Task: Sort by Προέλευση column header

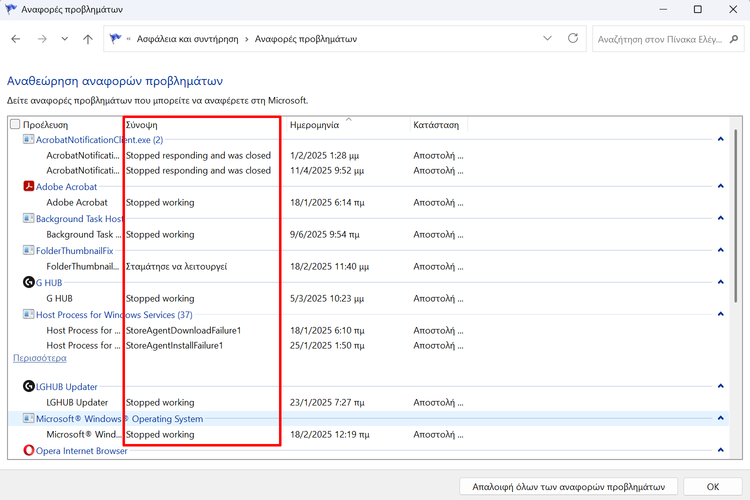Action: [45, 125]
